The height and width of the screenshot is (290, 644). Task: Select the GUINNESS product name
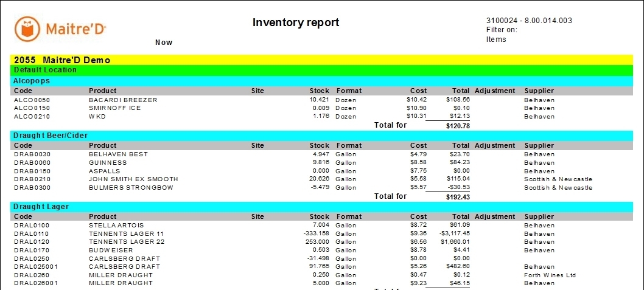(x=108, y=163)
